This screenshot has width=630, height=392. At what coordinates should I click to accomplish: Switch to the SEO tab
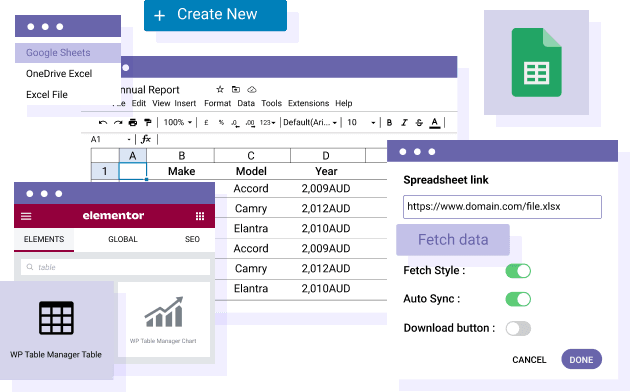[x=192, y=239]
